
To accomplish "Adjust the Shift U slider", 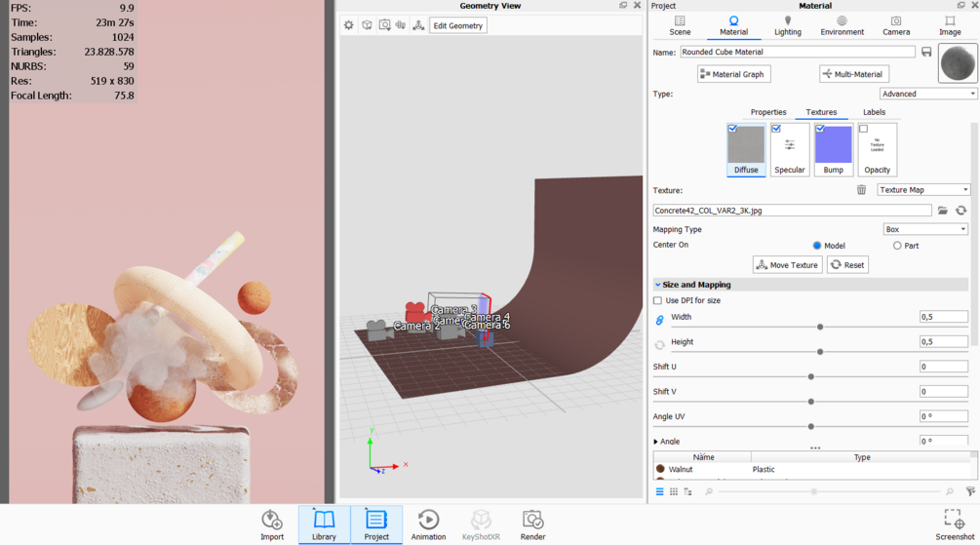I will click(810, 377).
